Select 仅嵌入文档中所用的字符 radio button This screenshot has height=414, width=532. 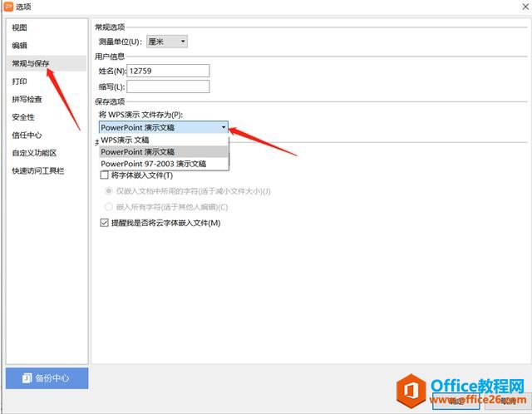109,191
